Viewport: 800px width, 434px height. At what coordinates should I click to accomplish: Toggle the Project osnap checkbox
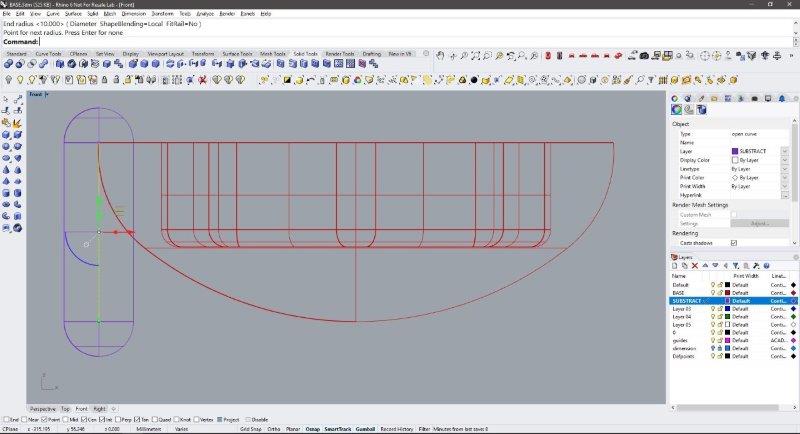click(x=220, y=420)
